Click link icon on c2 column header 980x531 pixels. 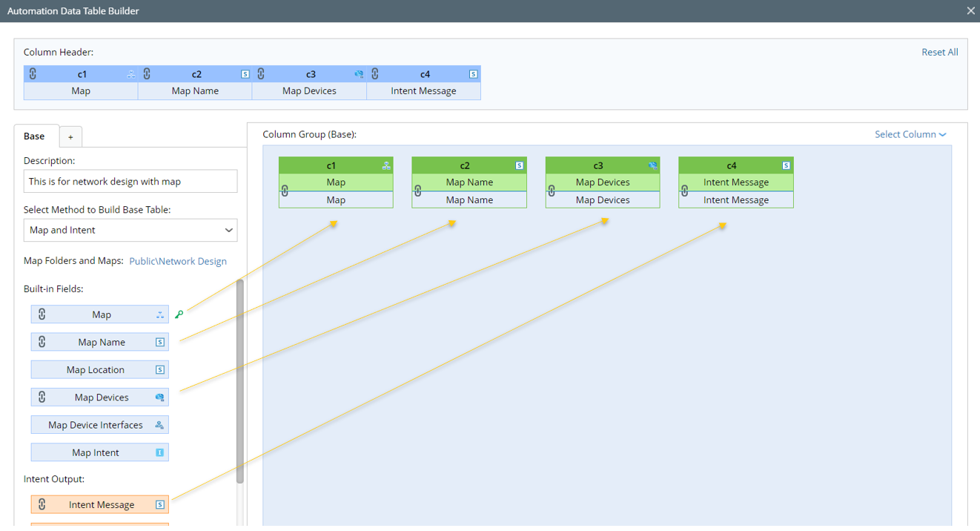(x=147, y=74)
